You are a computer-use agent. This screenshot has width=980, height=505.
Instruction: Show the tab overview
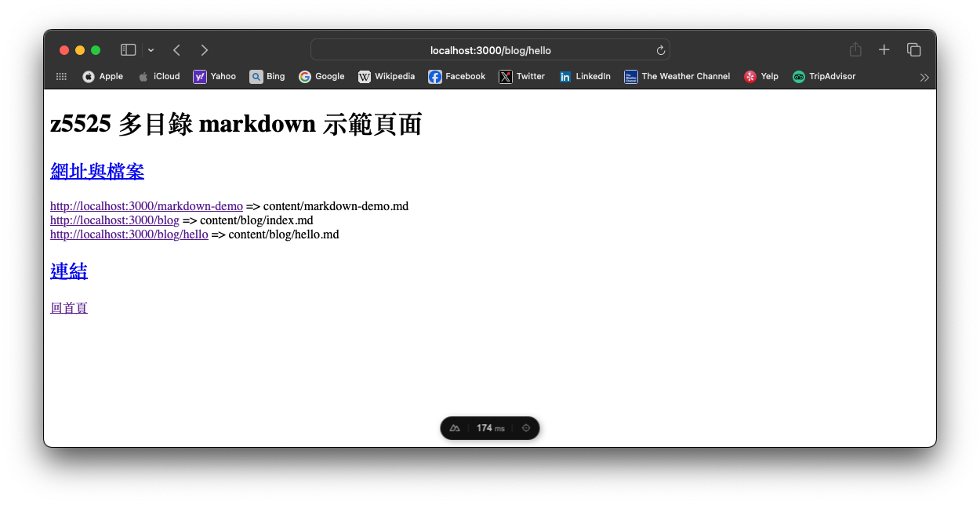point(913,49)
